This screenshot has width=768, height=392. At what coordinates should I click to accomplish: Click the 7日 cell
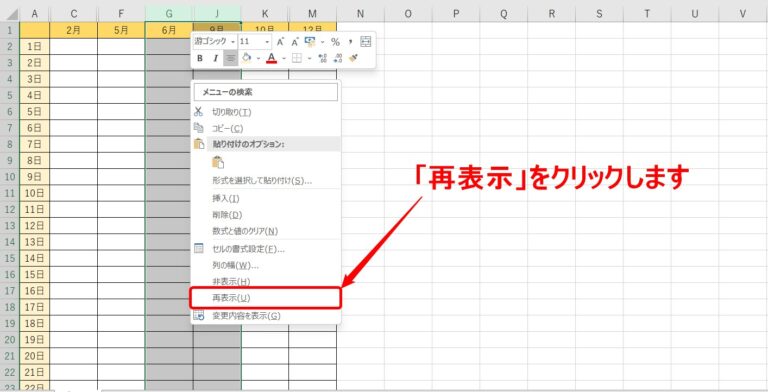coord(34,144)
